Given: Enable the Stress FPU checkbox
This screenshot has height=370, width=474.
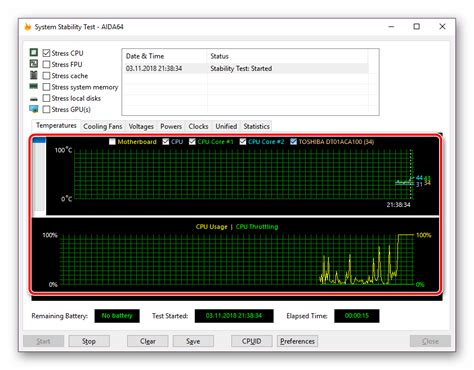Looking at the screenshot, I should pyautogui.click(x=46, y=64).
